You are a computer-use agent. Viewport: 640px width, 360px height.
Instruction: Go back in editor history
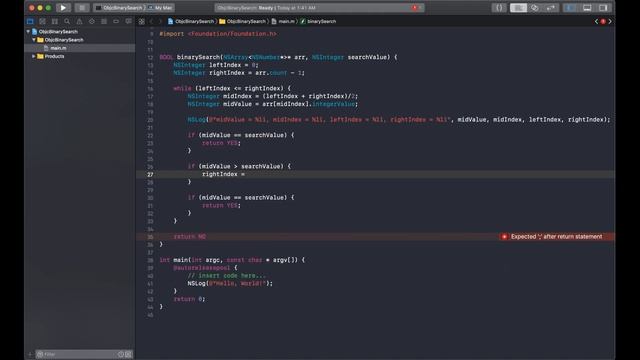coord(151,21)
